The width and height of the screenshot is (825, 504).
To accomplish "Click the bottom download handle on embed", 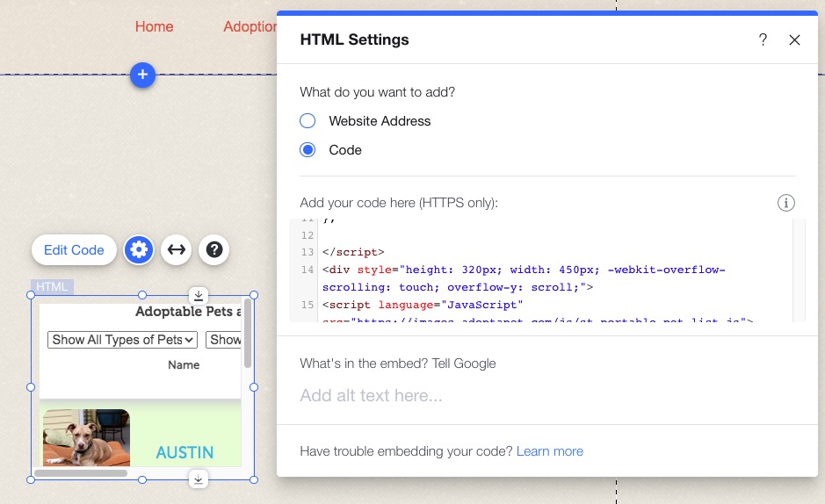I will 199,479.
